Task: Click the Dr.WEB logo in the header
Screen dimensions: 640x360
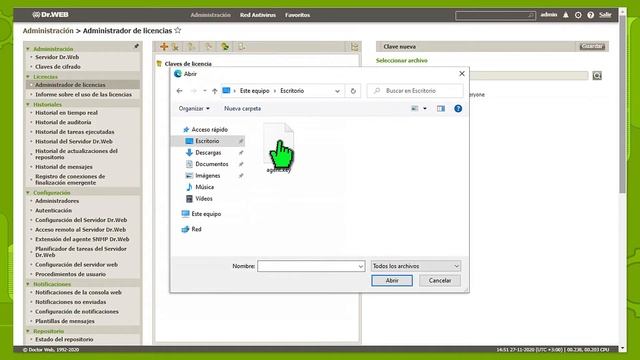Action: point(51,15)
